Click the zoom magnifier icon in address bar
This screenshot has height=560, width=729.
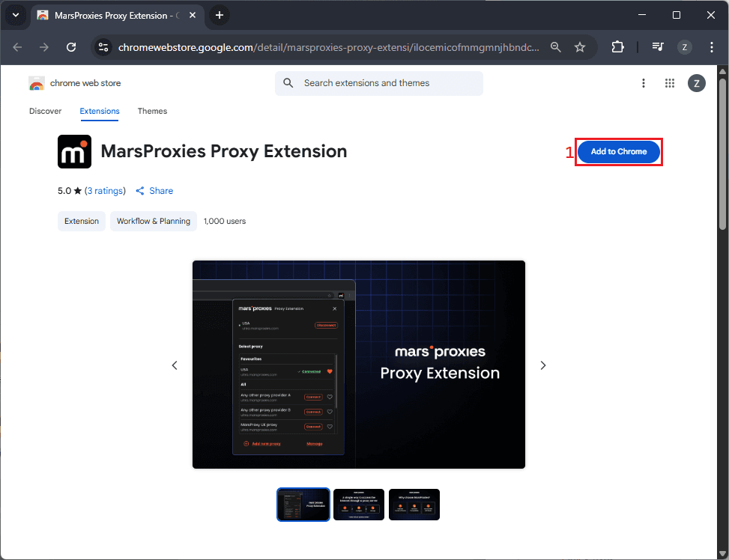(555, 47)
